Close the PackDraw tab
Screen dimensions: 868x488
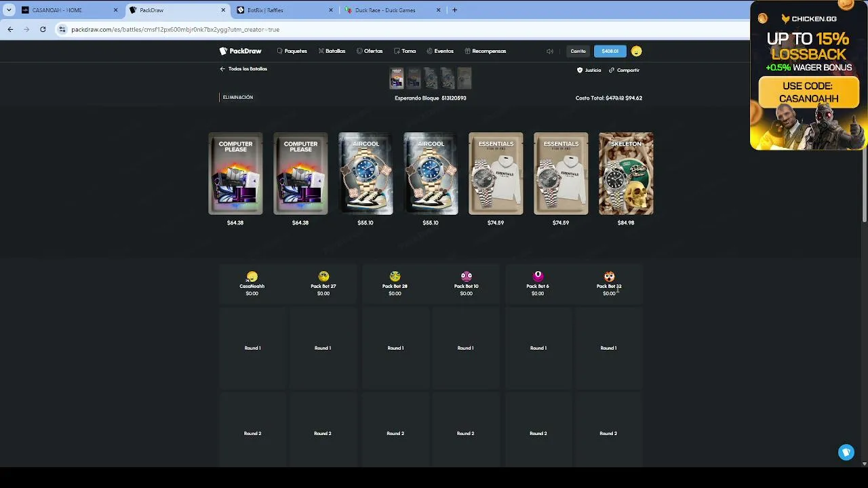pyautogui.click(x=224, y=10)
